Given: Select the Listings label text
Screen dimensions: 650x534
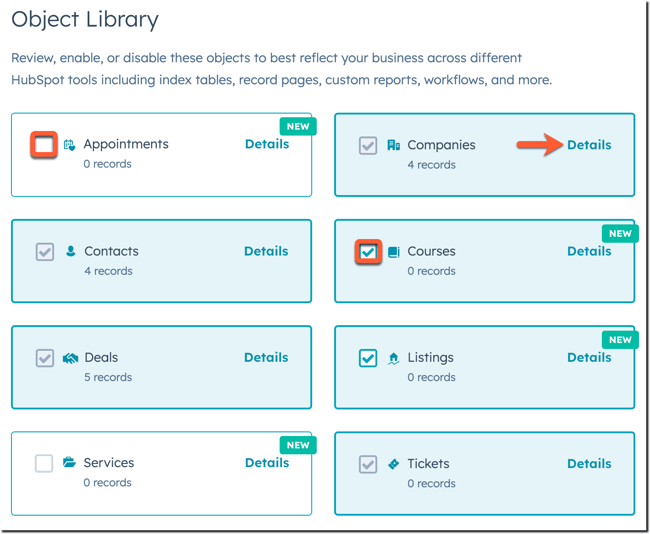Looking at the screenshot, I should point(430,358).
